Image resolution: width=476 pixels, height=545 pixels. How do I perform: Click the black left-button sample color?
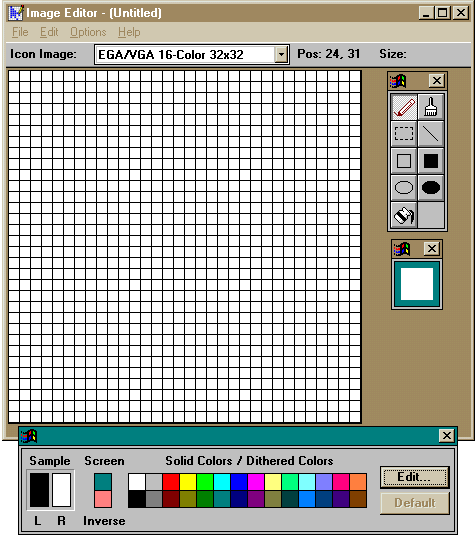[x=39, y=490]
